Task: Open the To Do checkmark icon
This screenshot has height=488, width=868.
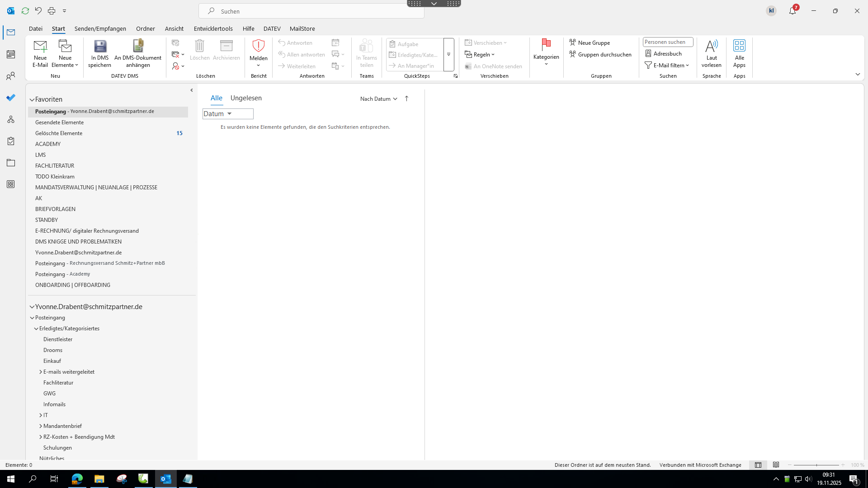Action: (11, 98)
